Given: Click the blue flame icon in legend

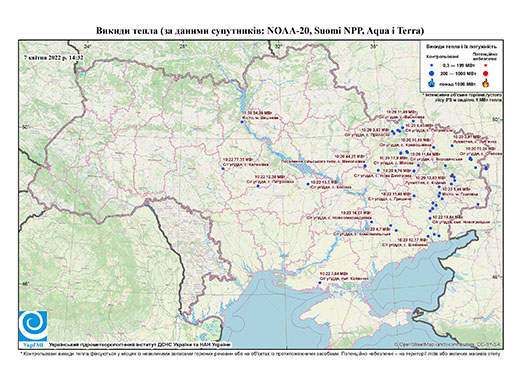Looking at the screenshot, I should pos(432,83).
